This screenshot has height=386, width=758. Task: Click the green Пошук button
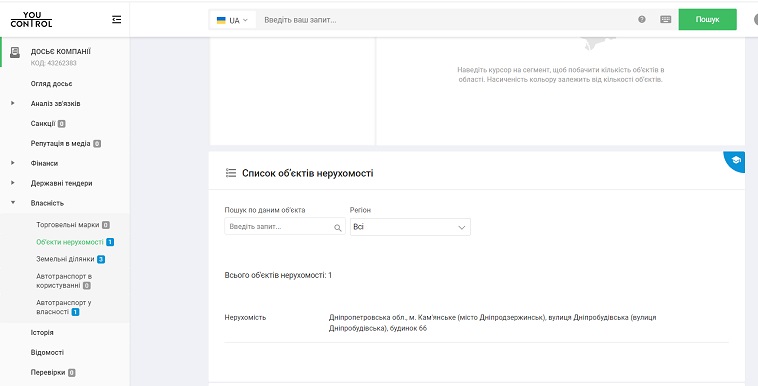pyautogui.click(x=707, y=19)
